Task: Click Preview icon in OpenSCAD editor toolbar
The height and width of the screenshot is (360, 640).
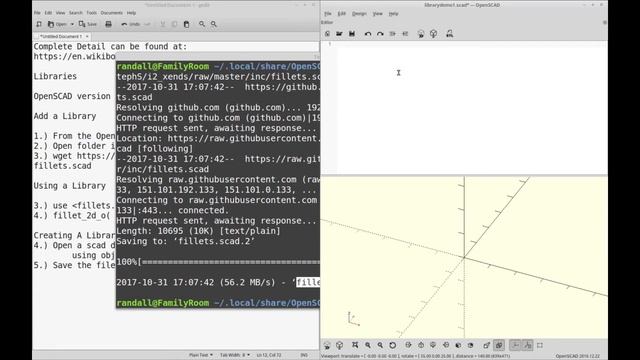Action: coord(421,34)
